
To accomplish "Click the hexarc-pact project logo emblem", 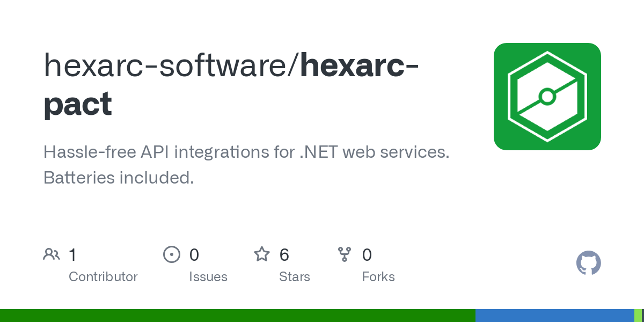I will point(547,96).
